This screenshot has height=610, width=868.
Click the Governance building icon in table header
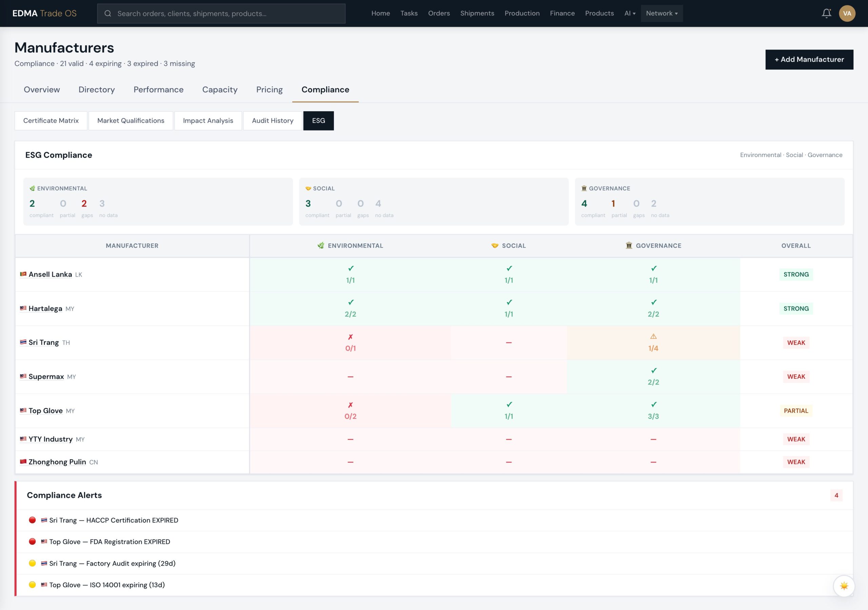(629, 245)
